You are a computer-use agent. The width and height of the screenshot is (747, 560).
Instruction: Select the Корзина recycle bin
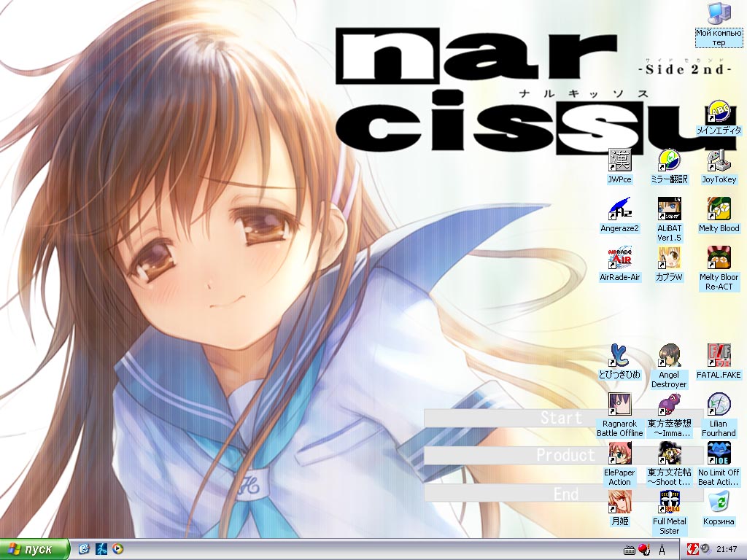pos(719,508)
